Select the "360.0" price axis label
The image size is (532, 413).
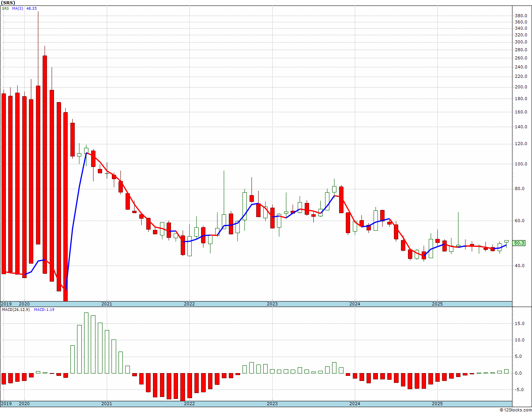[521, 22]
